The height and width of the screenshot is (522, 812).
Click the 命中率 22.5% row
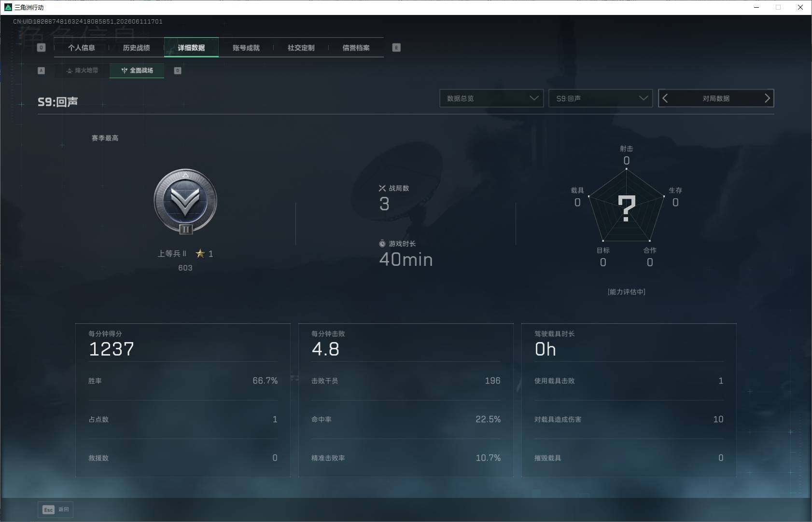(406, 419)
